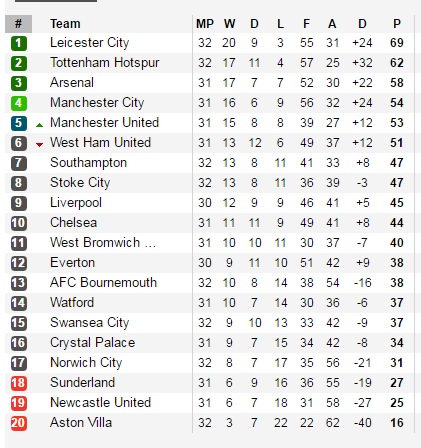Click the Team column header

65,24
